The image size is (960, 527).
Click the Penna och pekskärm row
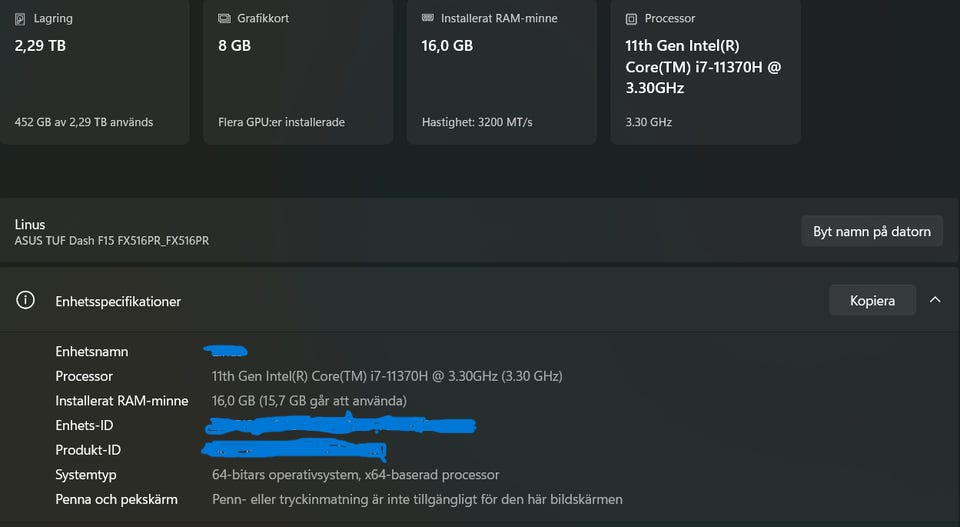(x=339, y=499)
